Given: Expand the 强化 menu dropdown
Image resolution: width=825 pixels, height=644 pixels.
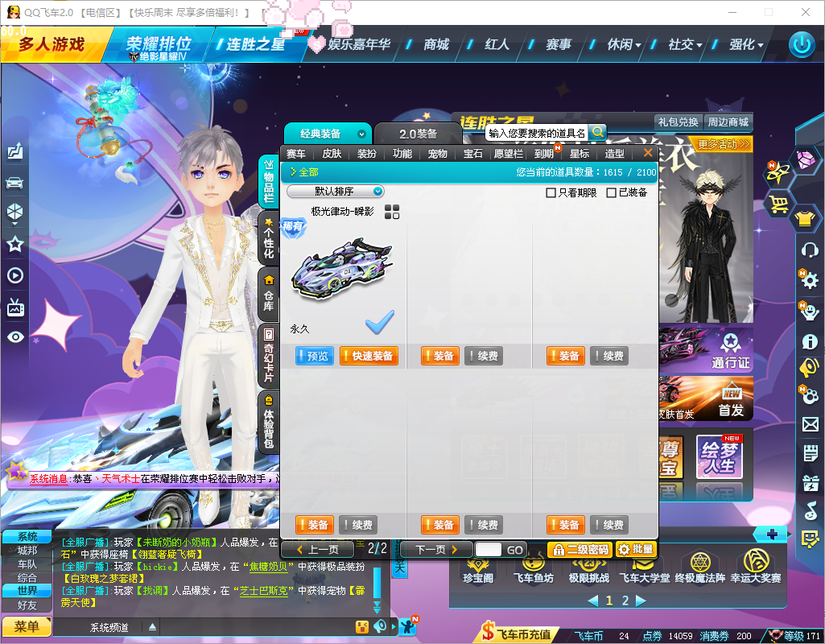Looking at the screenshot, I should pyautogui.click(x=746, y=45).
